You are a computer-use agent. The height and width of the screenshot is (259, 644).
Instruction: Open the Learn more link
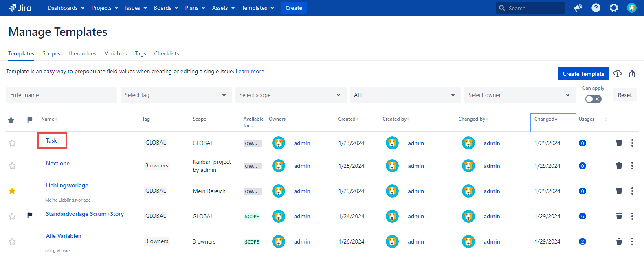pyautogui.click(x=250, y=71)
